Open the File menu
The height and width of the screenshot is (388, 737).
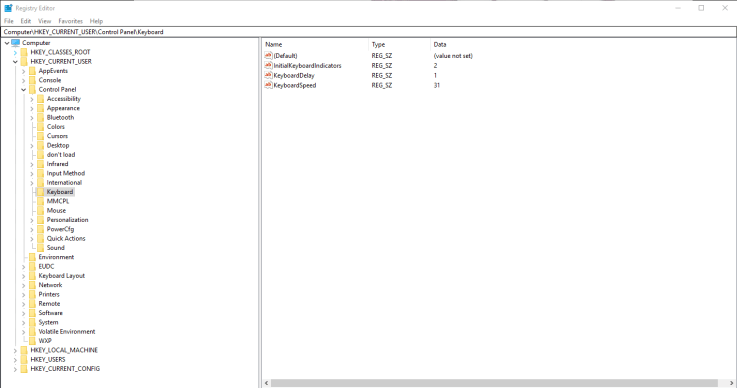click(x=8, y=21)
